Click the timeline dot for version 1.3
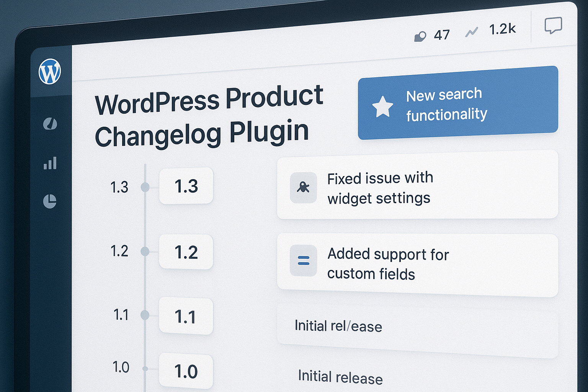Viewport: 588px width, 392px height. tap(145, 187)
